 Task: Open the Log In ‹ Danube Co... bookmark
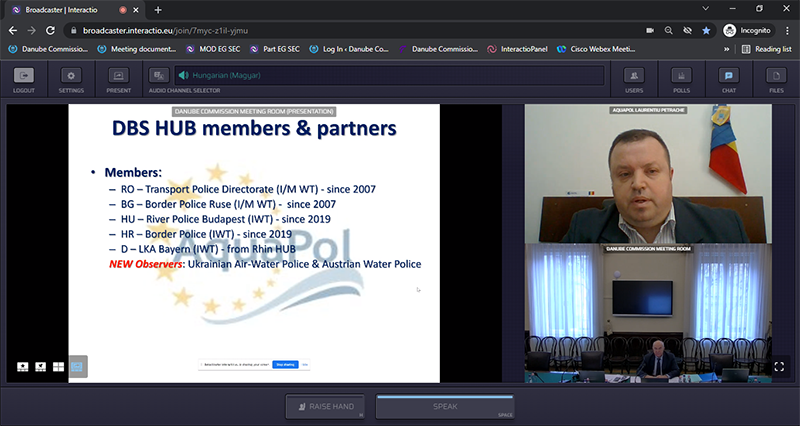349,49
